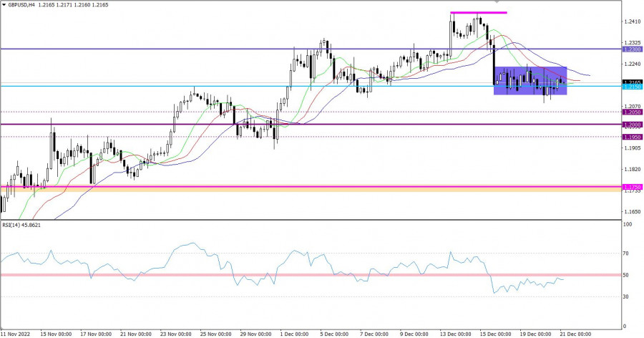Image resolution: width=644 pixels, height=338 pixels.
Task: Click the 13 Dec 00:00 time label
Action: 453,334
